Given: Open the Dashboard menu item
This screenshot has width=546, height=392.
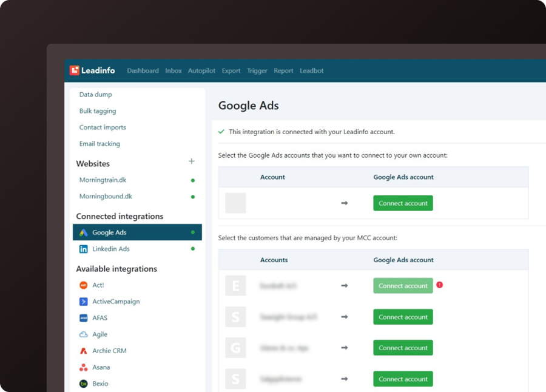Looking at the screenshot, I should pyautogui.click(x=143, y=71).
